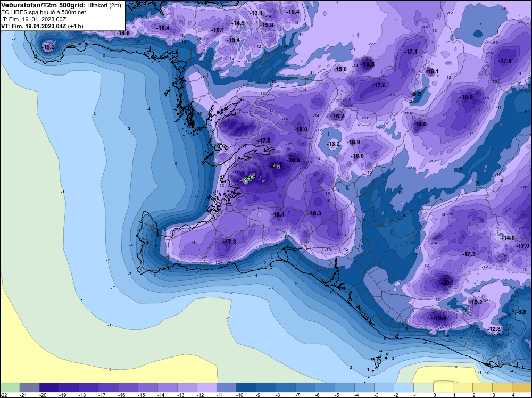532x398 pixels.
Task: Click the -9.5 temperature label
Action: (x=417, y=94)
